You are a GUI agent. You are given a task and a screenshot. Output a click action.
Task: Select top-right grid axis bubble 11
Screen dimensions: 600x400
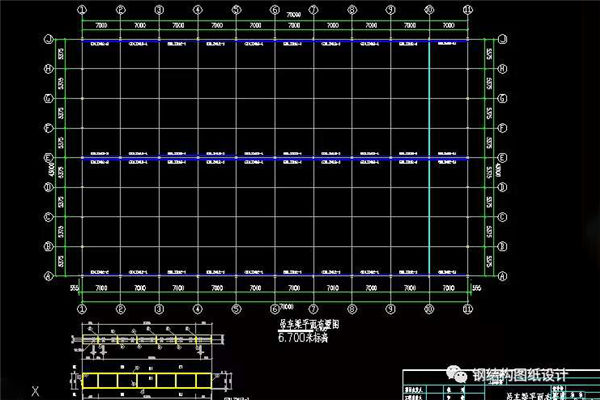468,9
